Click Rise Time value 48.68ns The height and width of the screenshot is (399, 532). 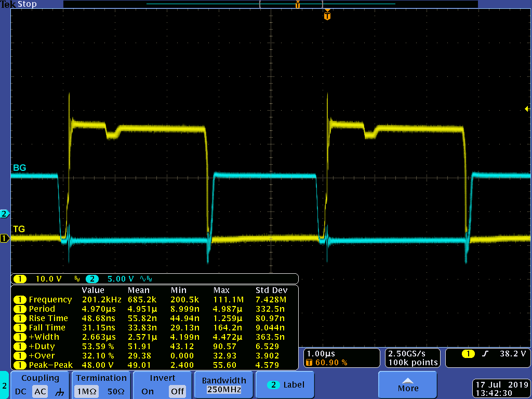pyautogui.click(x=98, y=318)
